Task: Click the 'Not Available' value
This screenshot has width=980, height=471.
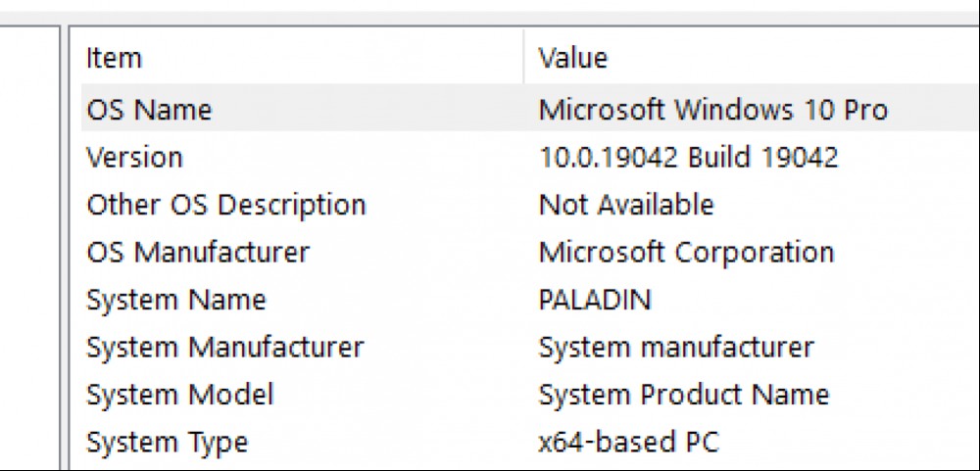Action: click(x=625, y=205)
